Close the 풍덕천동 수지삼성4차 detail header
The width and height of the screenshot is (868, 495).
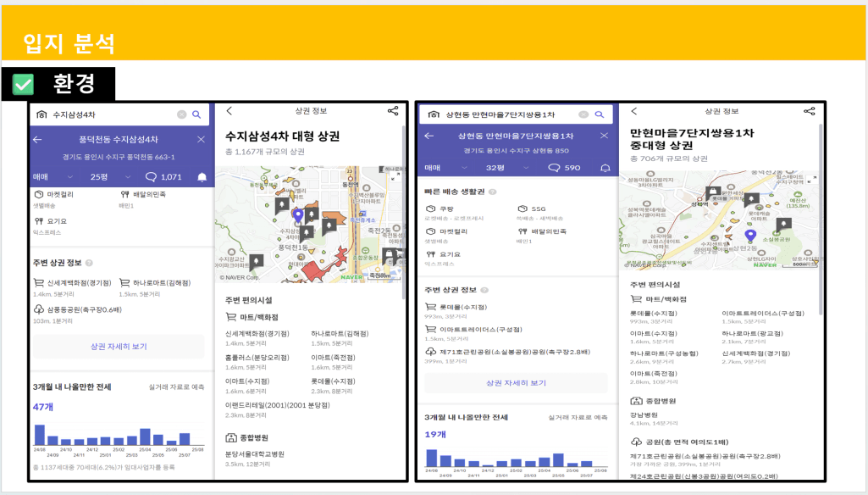point(201,140)
